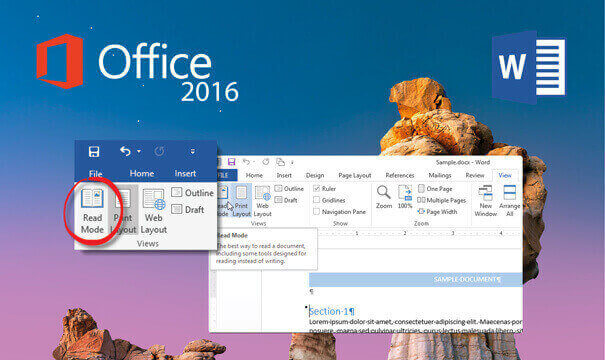Switch to the Home tab in the enlarged inset

(x=142, y=174)
